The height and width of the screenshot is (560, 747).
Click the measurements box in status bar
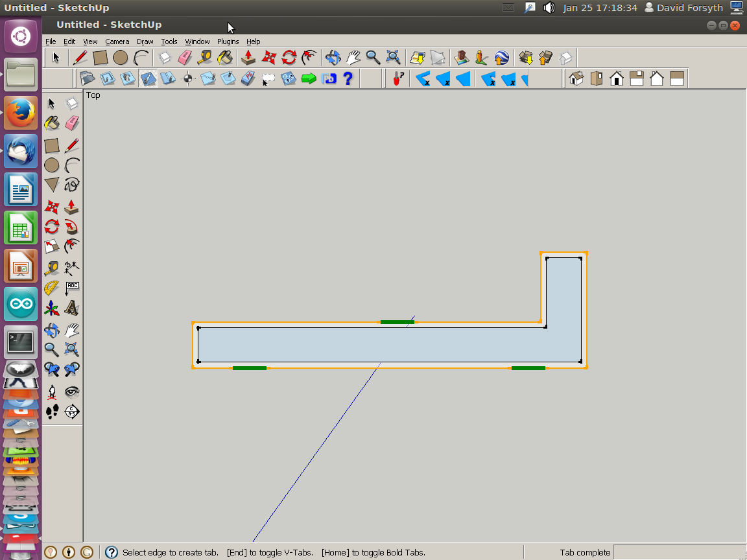[678, 552]
